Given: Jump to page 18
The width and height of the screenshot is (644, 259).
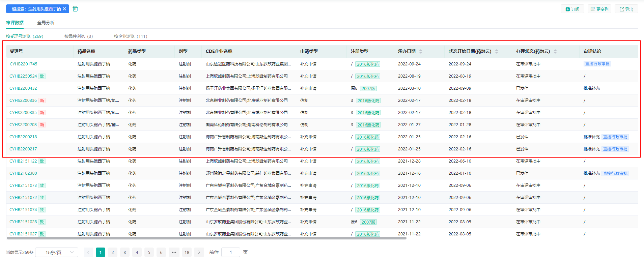Looking at the screenshot, I should (187, 252).
